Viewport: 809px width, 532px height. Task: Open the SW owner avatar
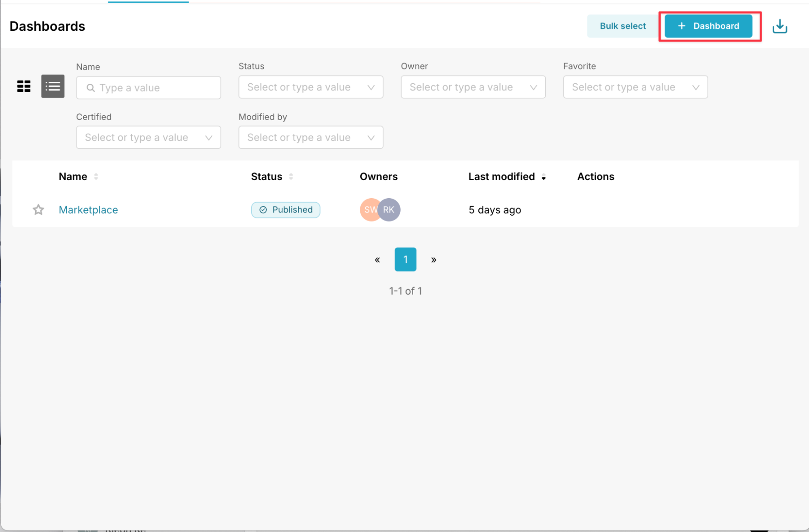368,210
